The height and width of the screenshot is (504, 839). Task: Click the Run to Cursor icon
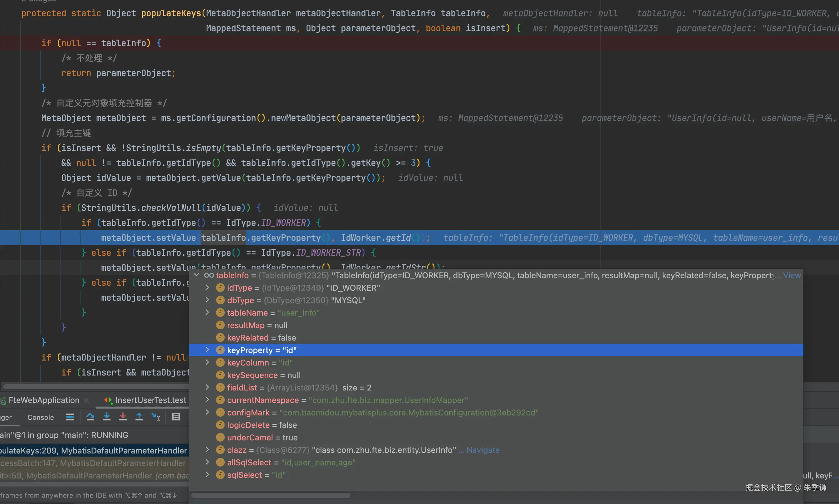click(x=156, y=417)
